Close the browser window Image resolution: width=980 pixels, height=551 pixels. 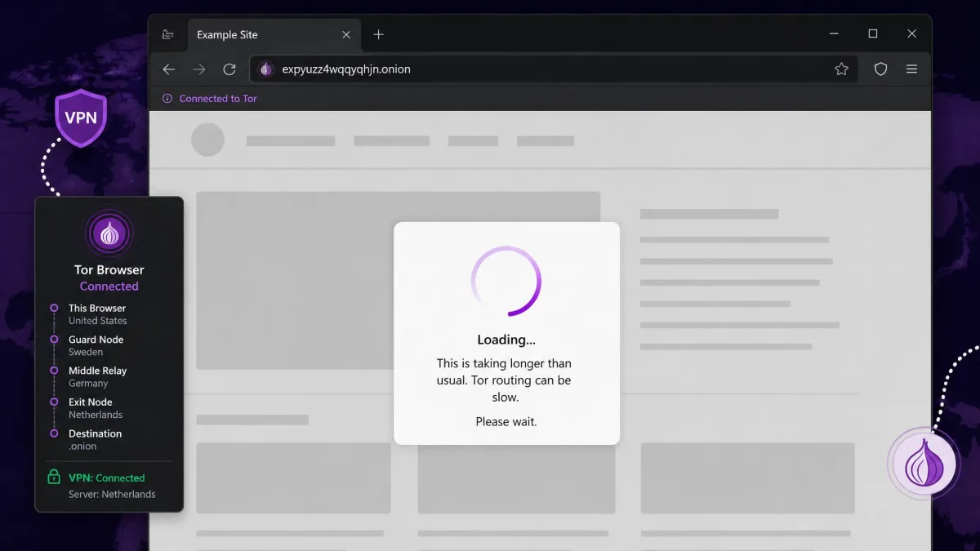[911, 34]
